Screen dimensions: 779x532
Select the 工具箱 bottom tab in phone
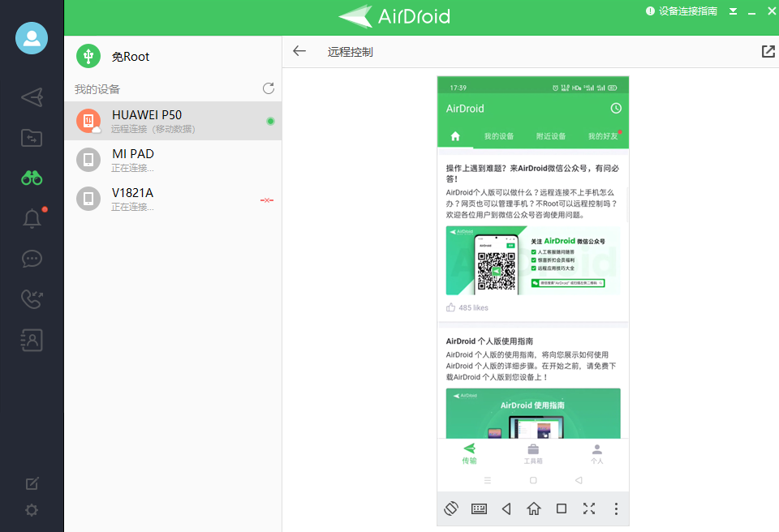pos(533,453)
